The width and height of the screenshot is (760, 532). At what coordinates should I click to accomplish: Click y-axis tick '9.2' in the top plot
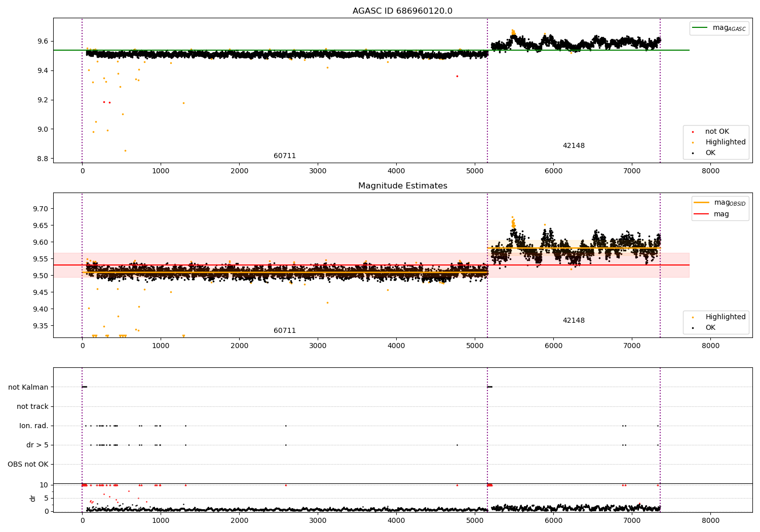pos(42,100)
